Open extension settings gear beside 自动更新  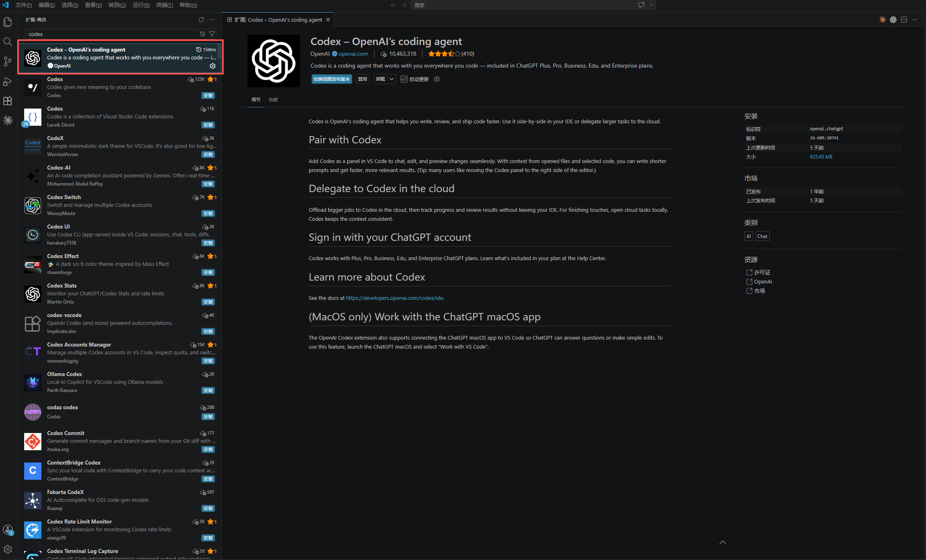(x=437, y=79)
